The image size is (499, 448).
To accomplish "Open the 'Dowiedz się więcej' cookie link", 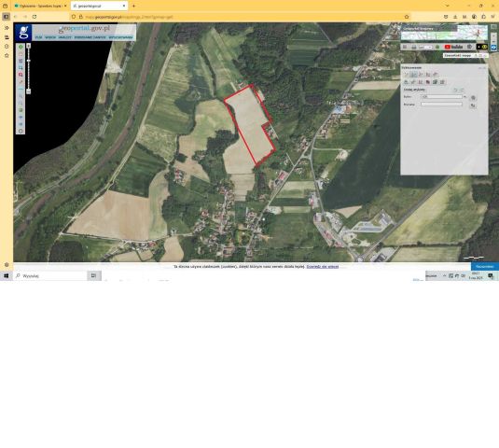I will point(323,267).
